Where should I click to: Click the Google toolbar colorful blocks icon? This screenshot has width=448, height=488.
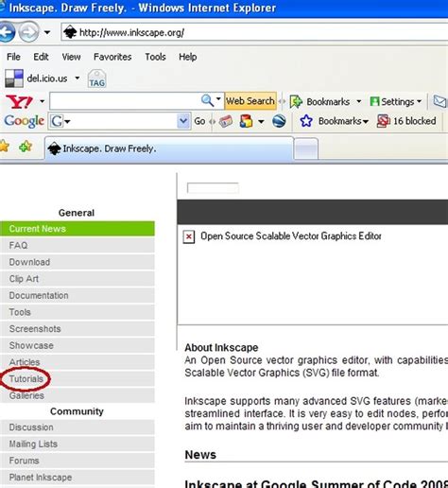(246, 121)
